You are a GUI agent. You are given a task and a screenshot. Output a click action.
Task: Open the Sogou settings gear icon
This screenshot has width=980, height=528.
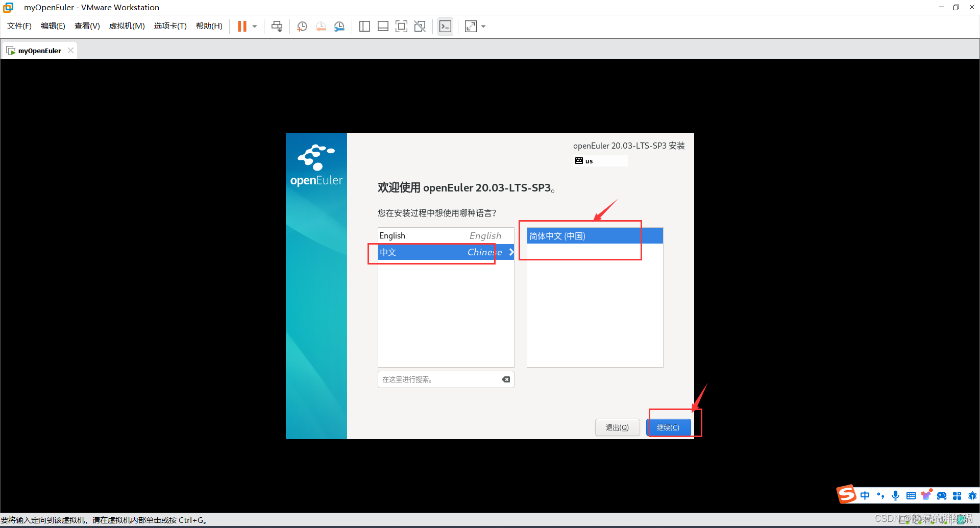tap(972, 495)
